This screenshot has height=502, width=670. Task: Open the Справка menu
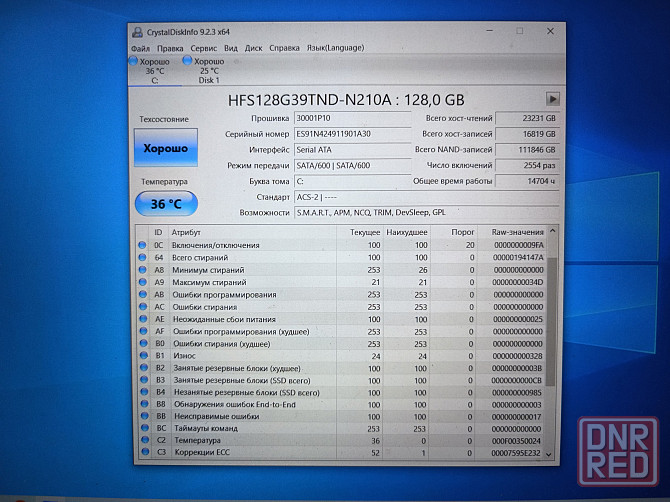click(284, 48)
